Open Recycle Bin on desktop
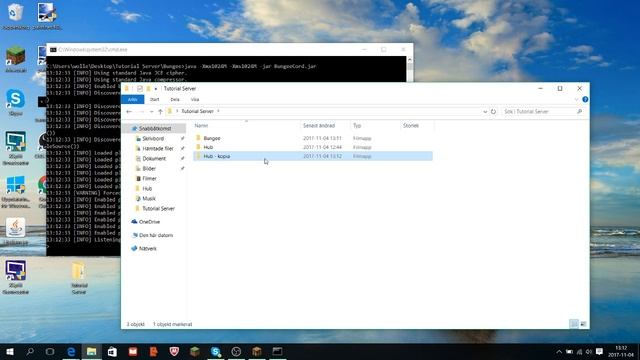640x360 pixels. pyautogui.click(x=16, y=17)
